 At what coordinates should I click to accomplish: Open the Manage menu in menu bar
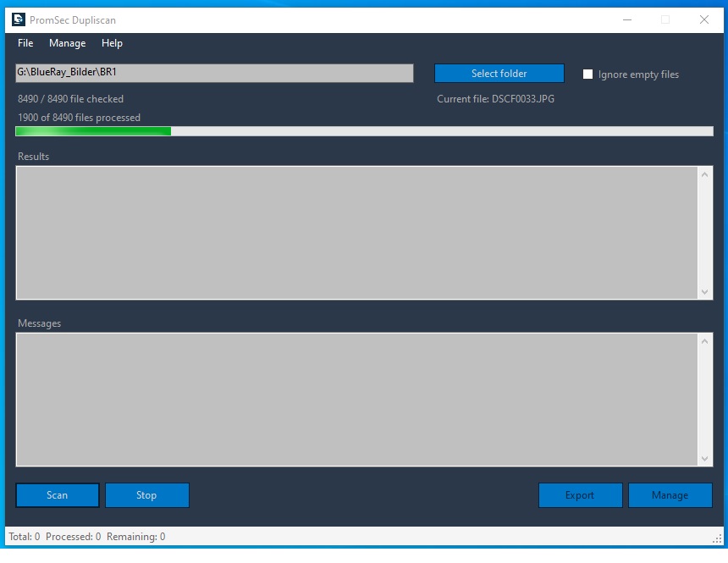(x=67, y=43)
